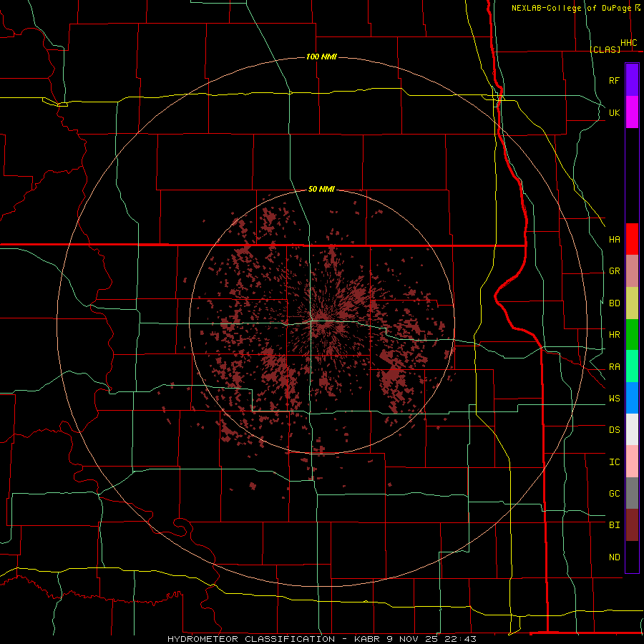Click the 50 NMI range ring label
This screenshot has width=644, height=644.
321,189
